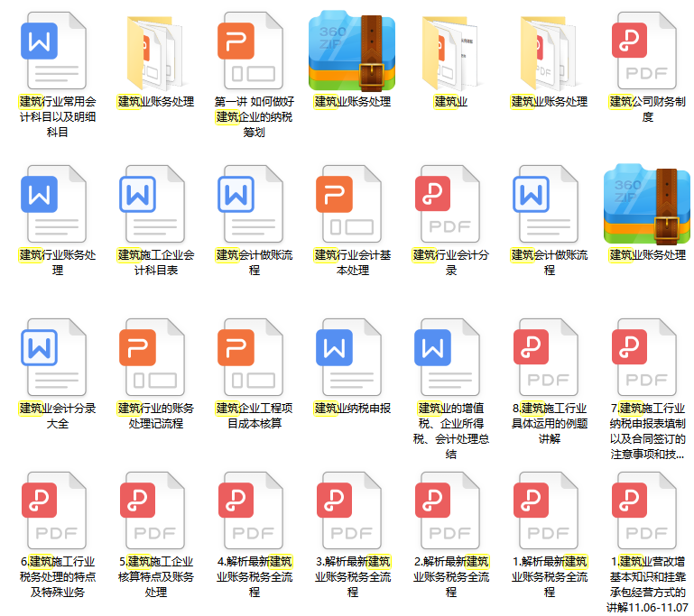Select PPT icon of 建筑行业会计基本处理
Viewport: 694px width, 616px height.
pos(348,204)
